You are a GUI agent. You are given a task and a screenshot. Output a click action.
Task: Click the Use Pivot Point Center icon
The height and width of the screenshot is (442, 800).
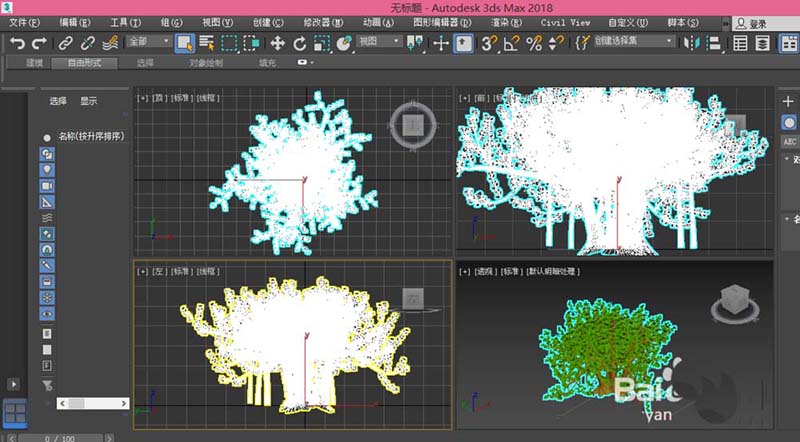tap(415, 43)
